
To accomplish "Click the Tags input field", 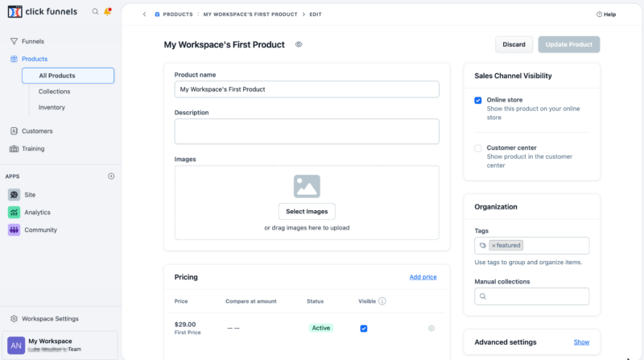I will click(x=532, y=246).
